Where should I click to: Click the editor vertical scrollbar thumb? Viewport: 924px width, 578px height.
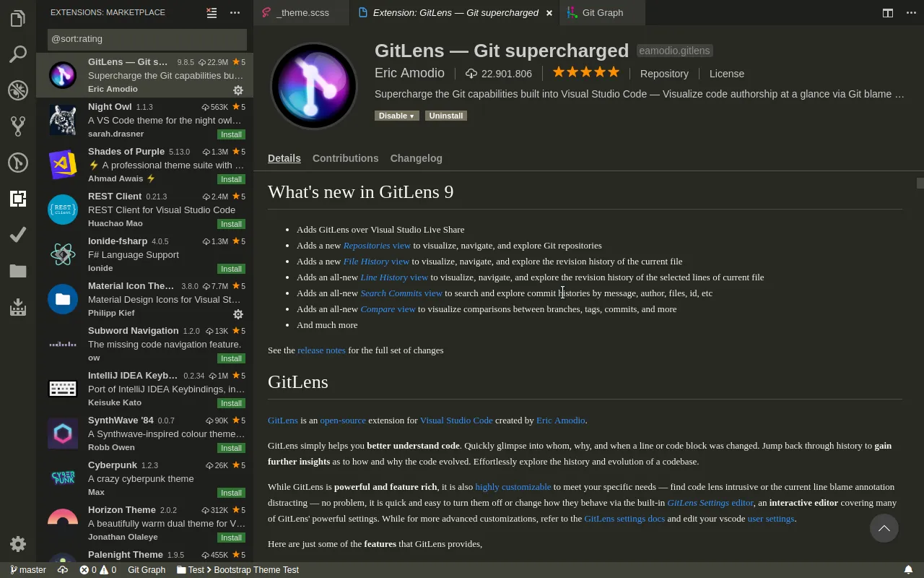click(920, 184)
